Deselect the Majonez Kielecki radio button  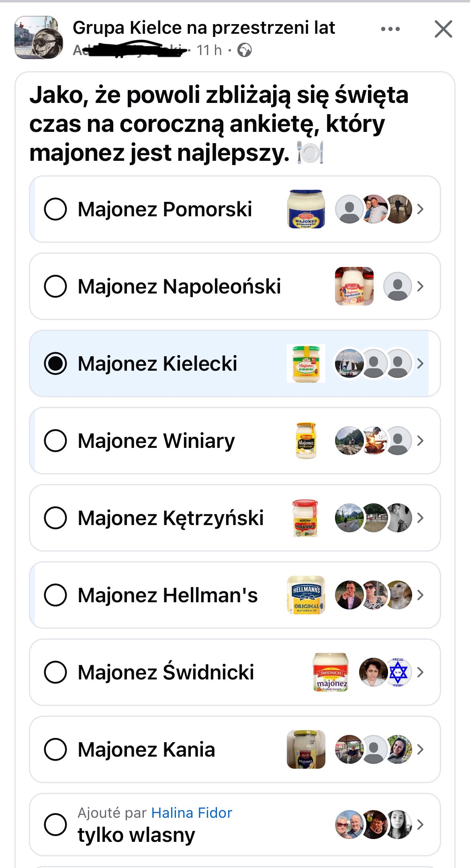pyautogui.click(x=55, y=363)
